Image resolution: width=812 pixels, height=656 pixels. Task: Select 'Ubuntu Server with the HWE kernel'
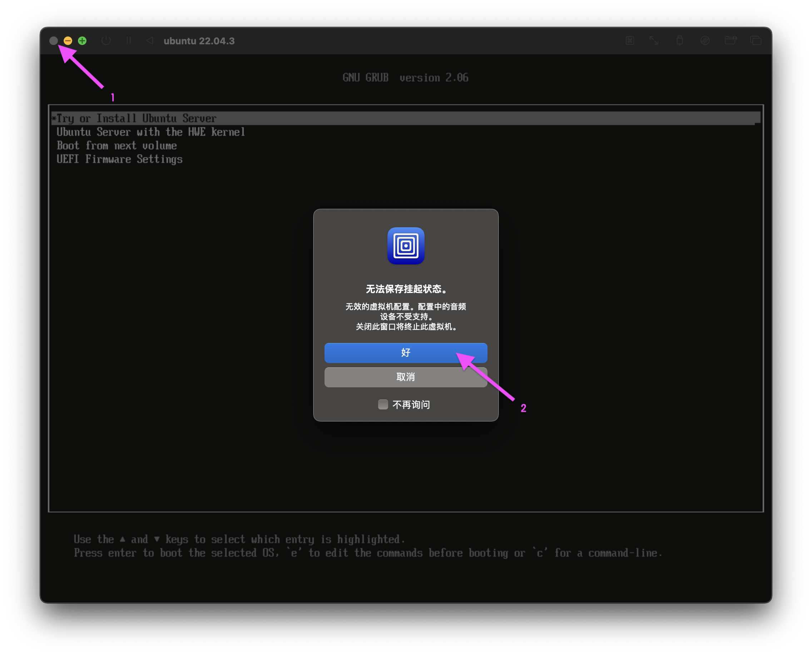[x=151, y=132]
